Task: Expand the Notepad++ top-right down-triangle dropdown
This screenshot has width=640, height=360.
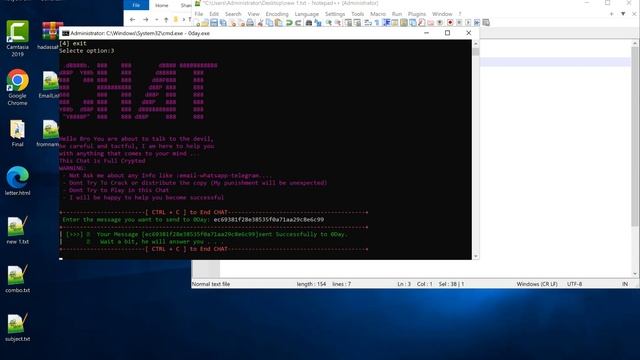Action: point(623,14)
